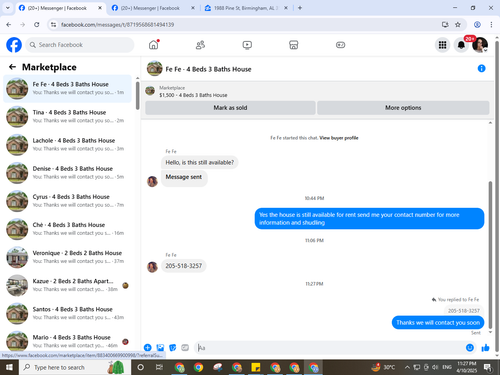Image resolution: width=500 pixels, height=375 pixels.
Task: Click the 'Thanks we will contact you soon' bubble
Action: pyautogui.click(x=438, y=322)
